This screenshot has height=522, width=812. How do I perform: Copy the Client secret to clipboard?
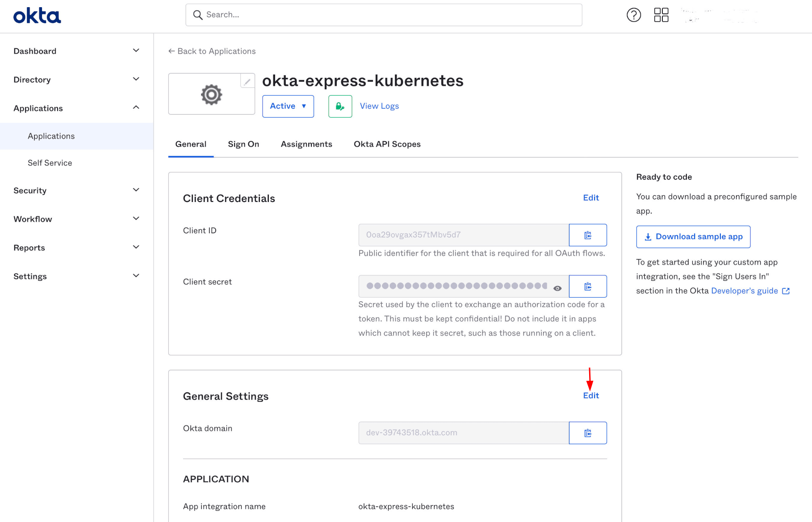point(587,286)
